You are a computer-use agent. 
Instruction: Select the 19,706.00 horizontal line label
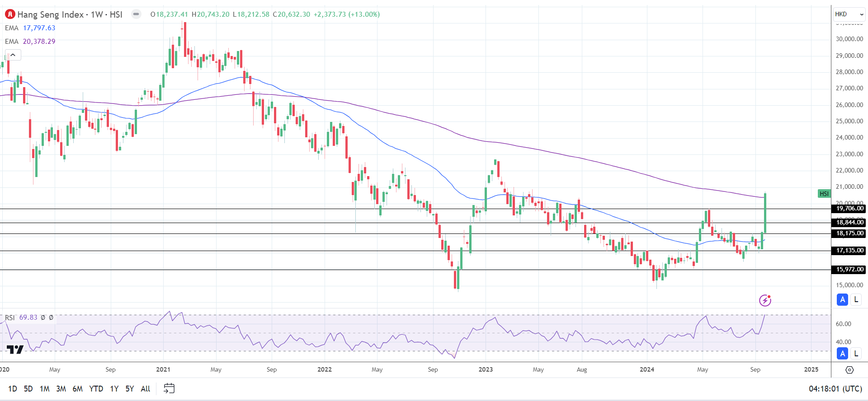click(849, 209)
